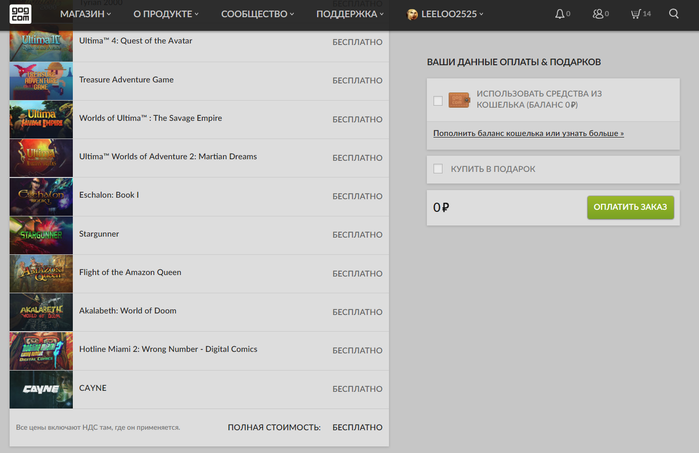Open Treasure Adventure Game cover thumbnail

(x=41, y=81)
